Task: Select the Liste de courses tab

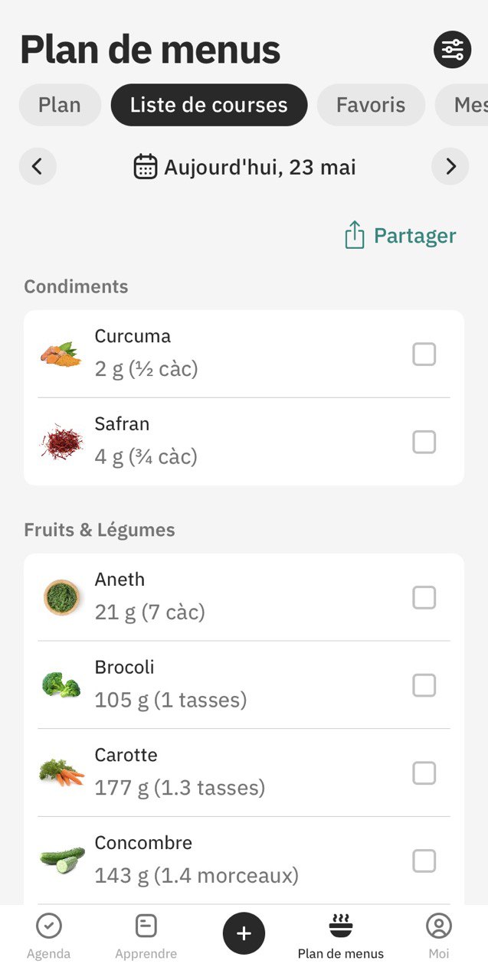Action: (x=209, y=105)
